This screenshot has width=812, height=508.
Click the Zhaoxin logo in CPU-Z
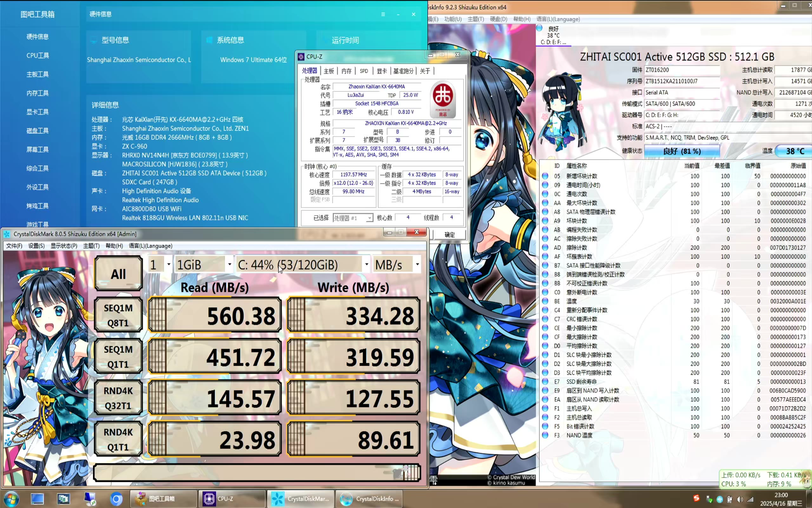[443, 99]
